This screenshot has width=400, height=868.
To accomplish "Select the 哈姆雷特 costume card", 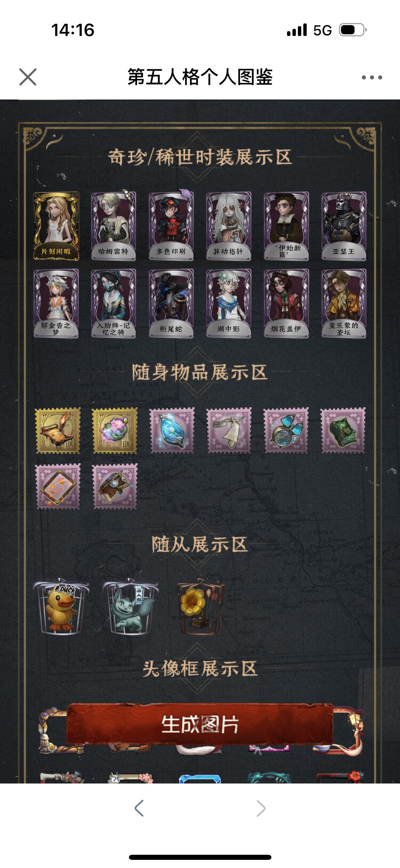I will point(114,226).
